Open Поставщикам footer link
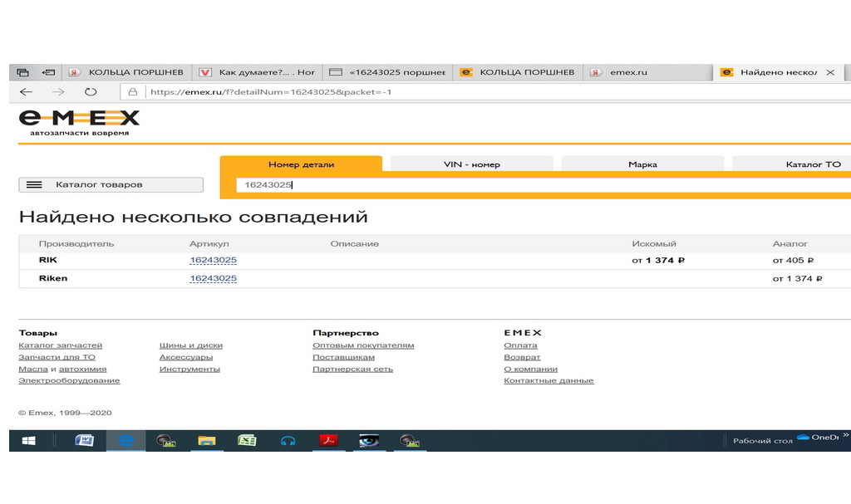Image resolution: width=851 pixels, height=504 pixels. [343, 357]
